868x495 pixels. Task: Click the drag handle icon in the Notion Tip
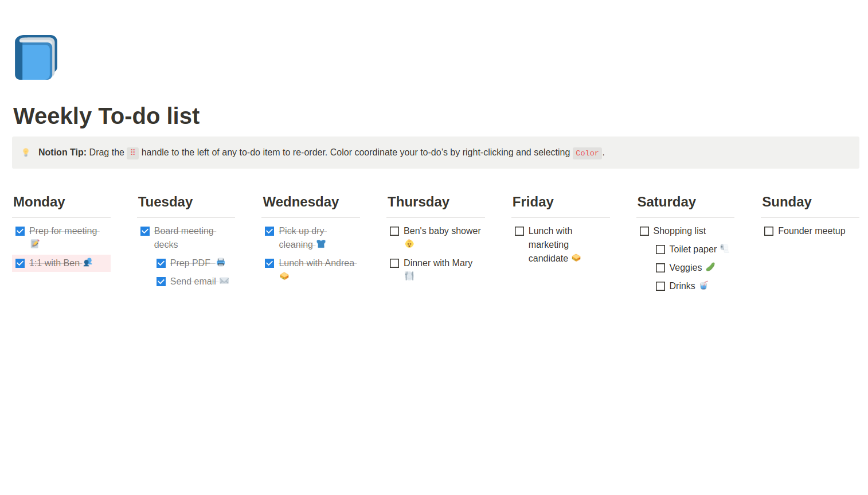coord(132,153)
